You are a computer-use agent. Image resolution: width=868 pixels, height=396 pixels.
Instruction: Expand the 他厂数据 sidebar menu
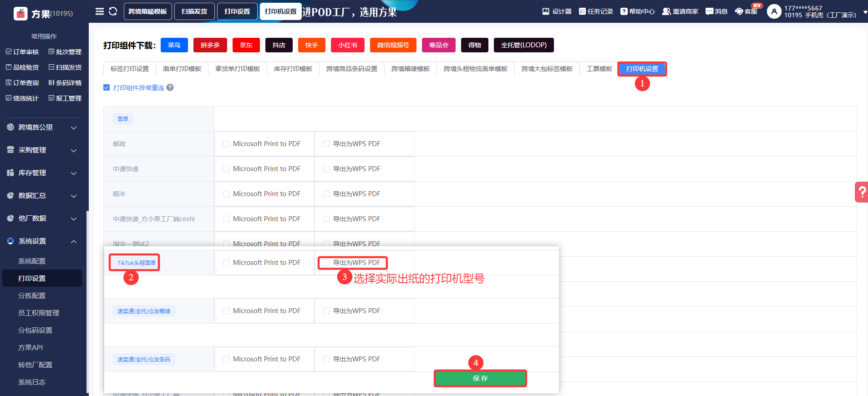[x=42, y=218]
